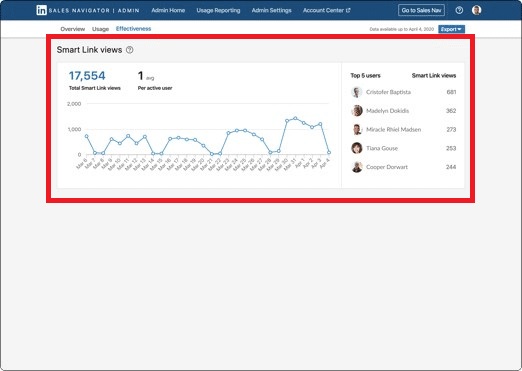Viewport: 522px width, 371px height.
Task: Open Tiana Gouse's name link
Action: click(x=382, y=148)
